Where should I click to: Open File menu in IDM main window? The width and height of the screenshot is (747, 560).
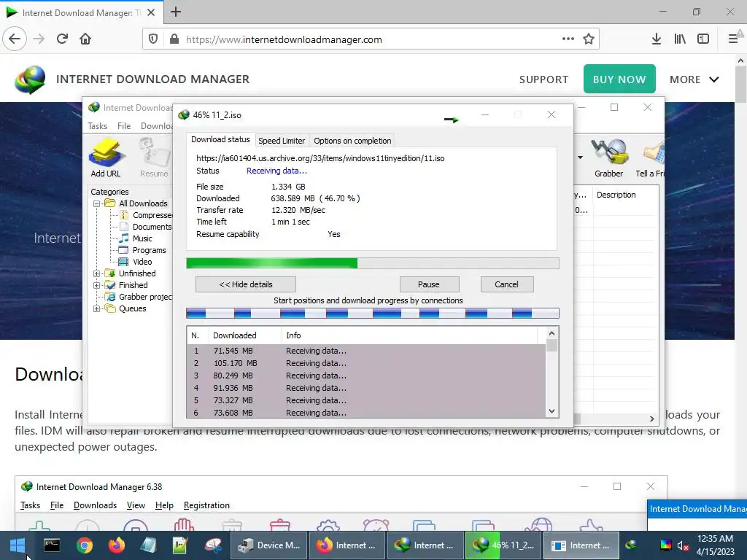124,126
